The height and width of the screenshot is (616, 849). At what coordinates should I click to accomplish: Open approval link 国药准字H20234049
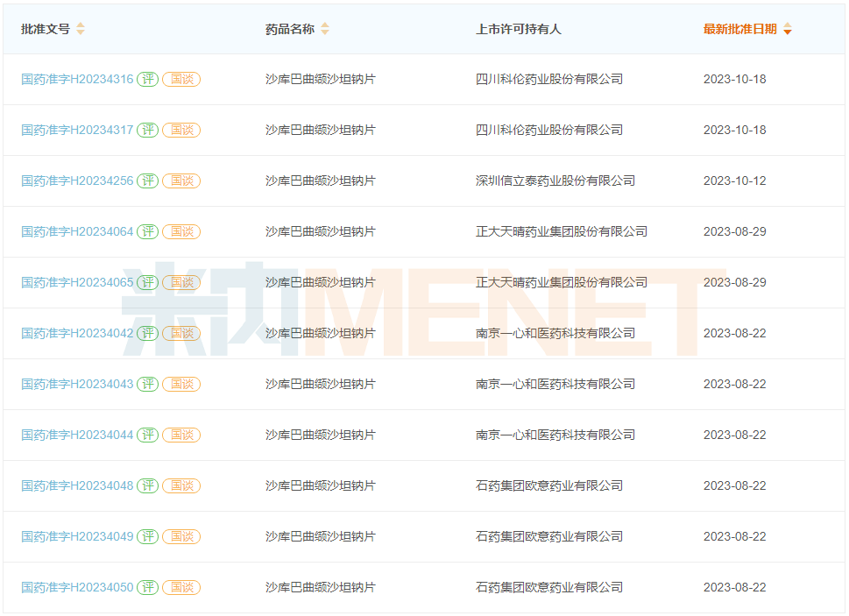pos(77,537)
